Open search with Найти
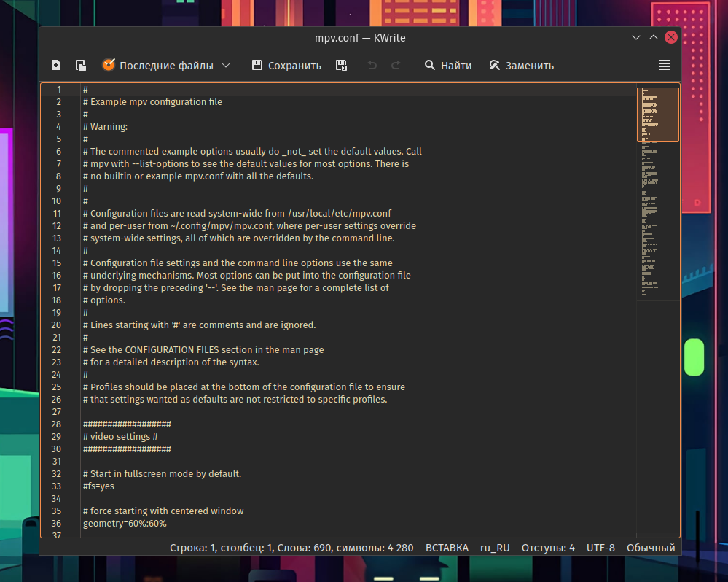The image size is (728, 582). [x=448, y=66]
